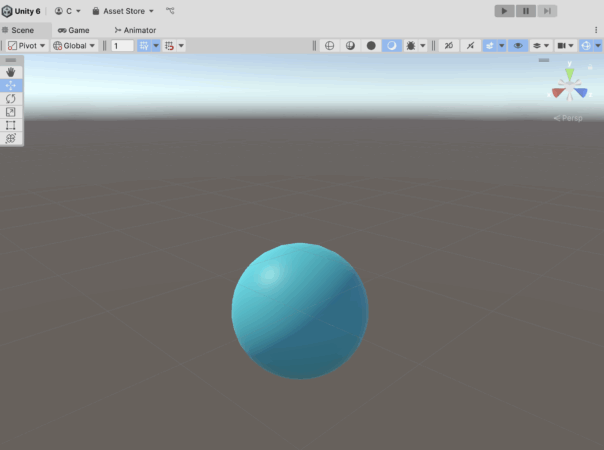The height and width of the screenshot is (450, 604).
Task: Select the Rect tool
Action: click(11, 125)
